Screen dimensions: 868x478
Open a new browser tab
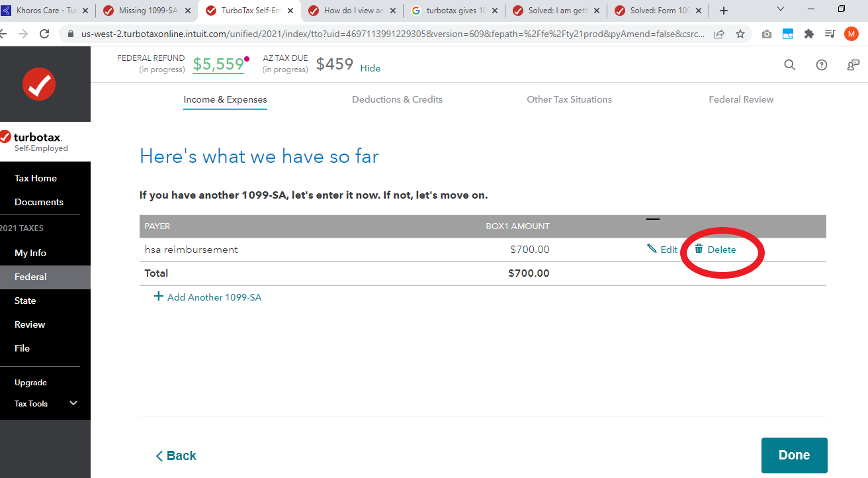[724, 11]
